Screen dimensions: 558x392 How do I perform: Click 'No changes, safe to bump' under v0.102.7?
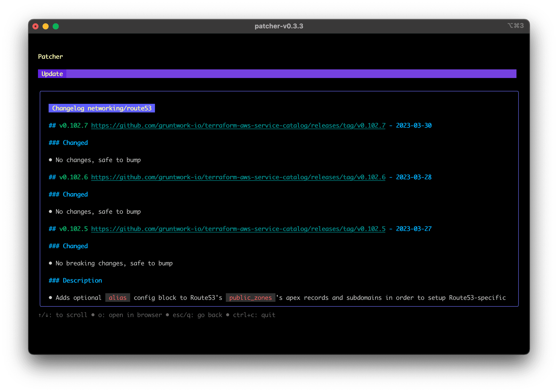98,160
